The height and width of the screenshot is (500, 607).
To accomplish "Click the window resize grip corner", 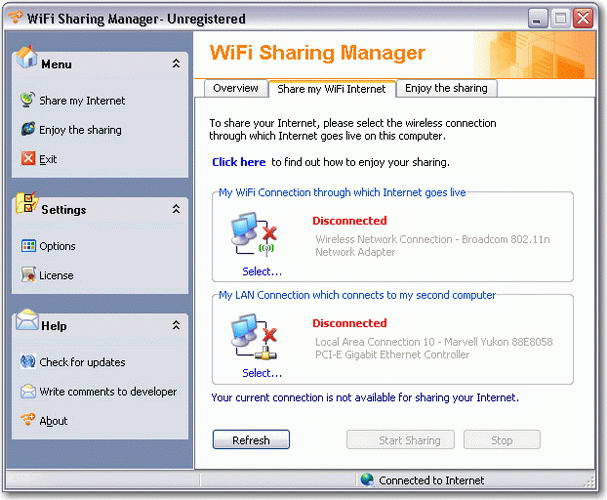I will coord(590,482).
